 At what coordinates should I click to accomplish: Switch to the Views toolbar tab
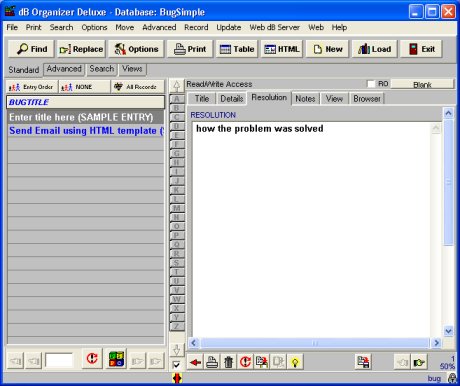132,69
